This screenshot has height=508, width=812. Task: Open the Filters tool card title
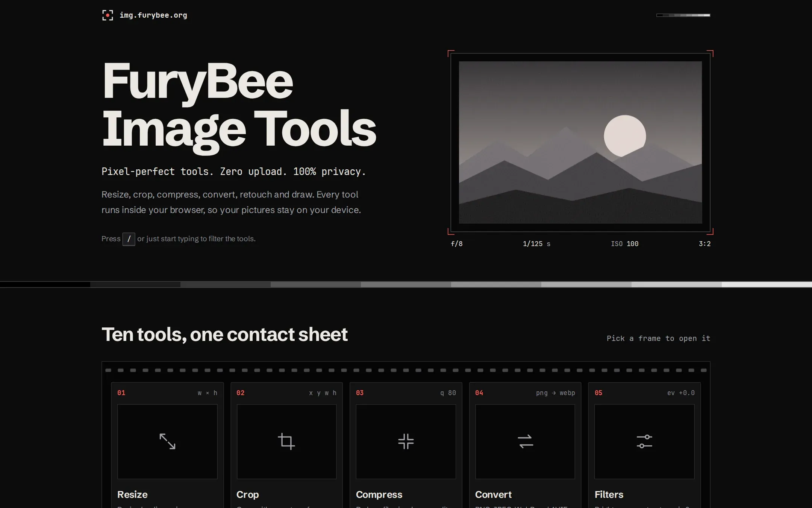point(609,494)
